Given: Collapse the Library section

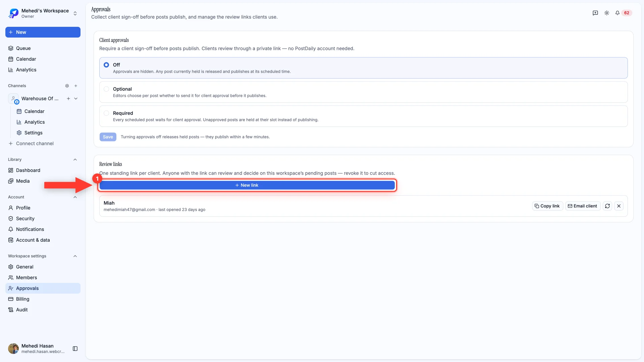Looking at the screenshot, I should pos(75,160).
